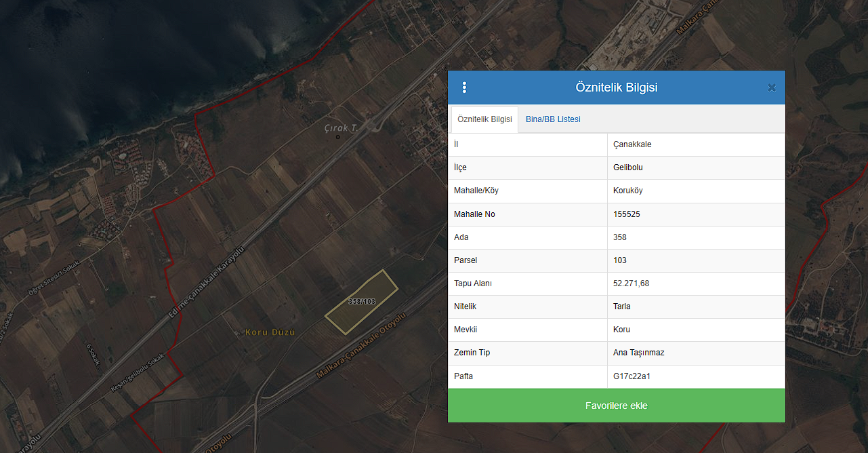Select the Çanakkale value in the İl row
This screenshot has height=453, width=868.
coord(632,144)
